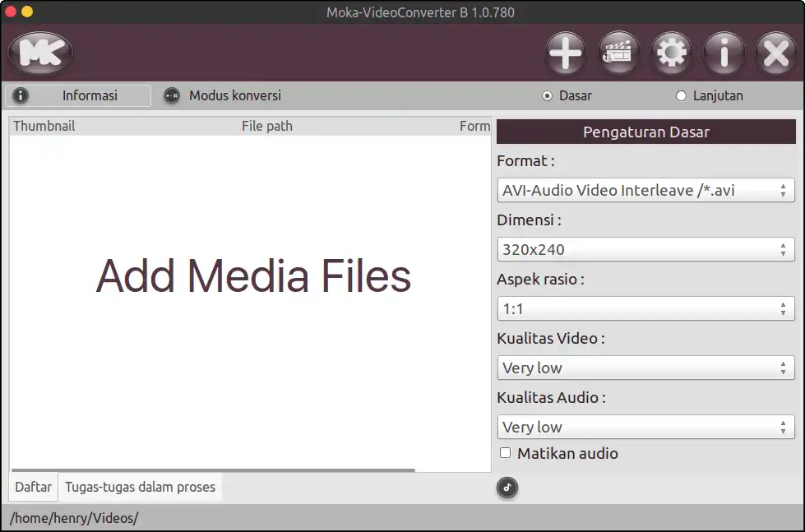
Task: Start conversion with the clapperboard icon
Action: 618,53
